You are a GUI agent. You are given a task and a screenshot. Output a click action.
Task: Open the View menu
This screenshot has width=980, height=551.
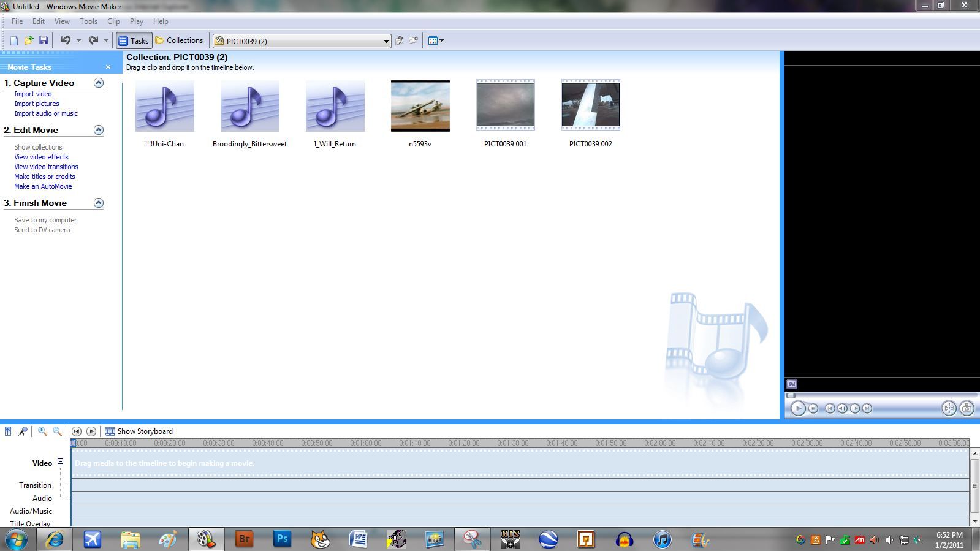tap(62, 21)
